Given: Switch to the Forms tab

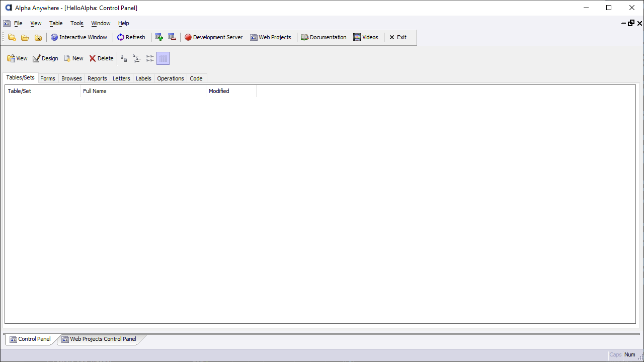Looking at the screenshot, I should tap(48, 78).
